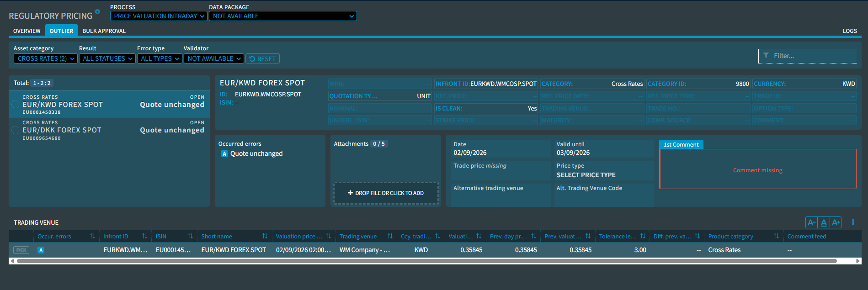This screenshot has width=868, height=290.
Task: Open Result dropdown All Statuses
Action: point(107,58)
